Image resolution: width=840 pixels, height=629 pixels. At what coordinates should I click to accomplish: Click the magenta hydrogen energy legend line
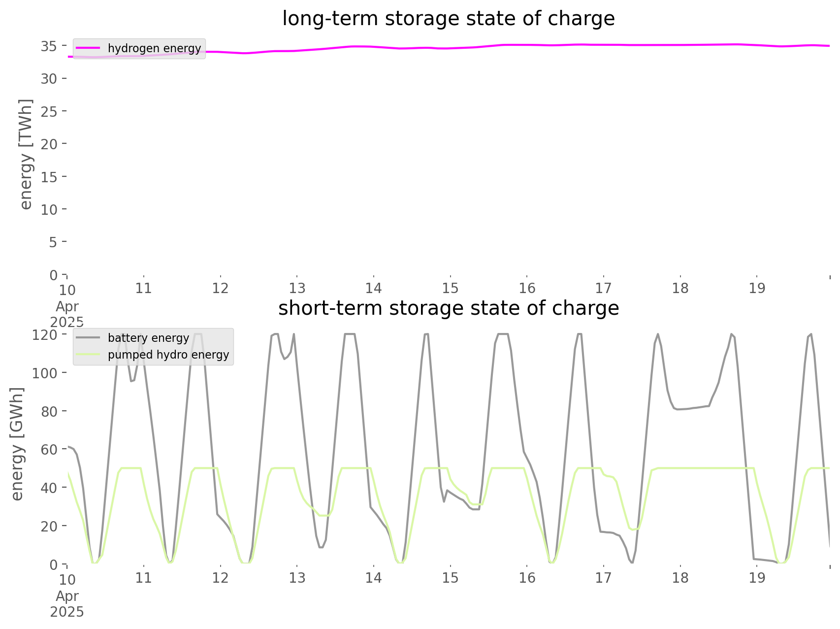(89, 48)
